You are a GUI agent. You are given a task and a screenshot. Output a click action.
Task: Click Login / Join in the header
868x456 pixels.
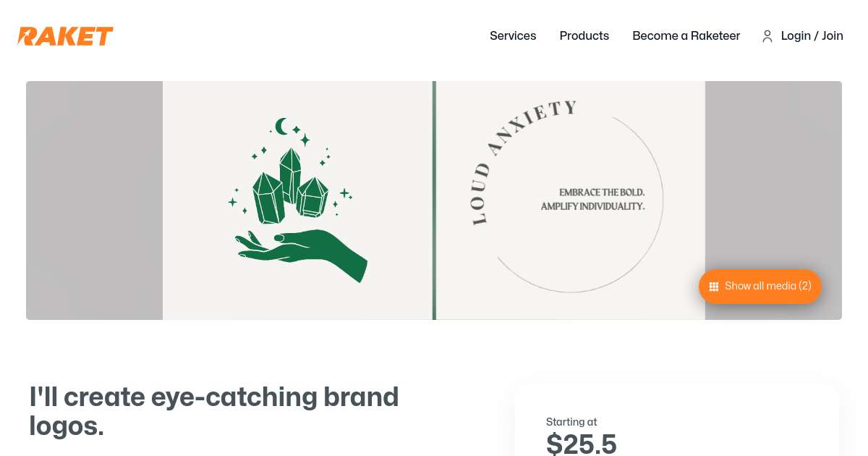pos(812,35)
